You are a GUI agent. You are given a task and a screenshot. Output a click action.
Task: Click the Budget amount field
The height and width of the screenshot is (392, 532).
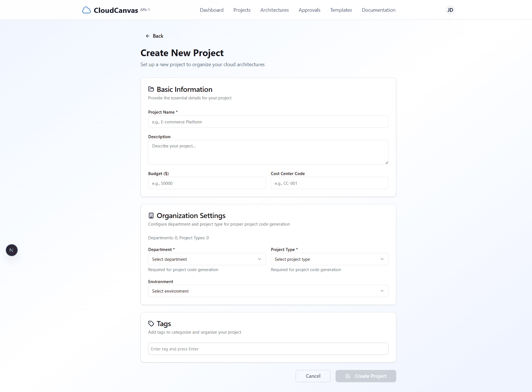tap(207, 183)
